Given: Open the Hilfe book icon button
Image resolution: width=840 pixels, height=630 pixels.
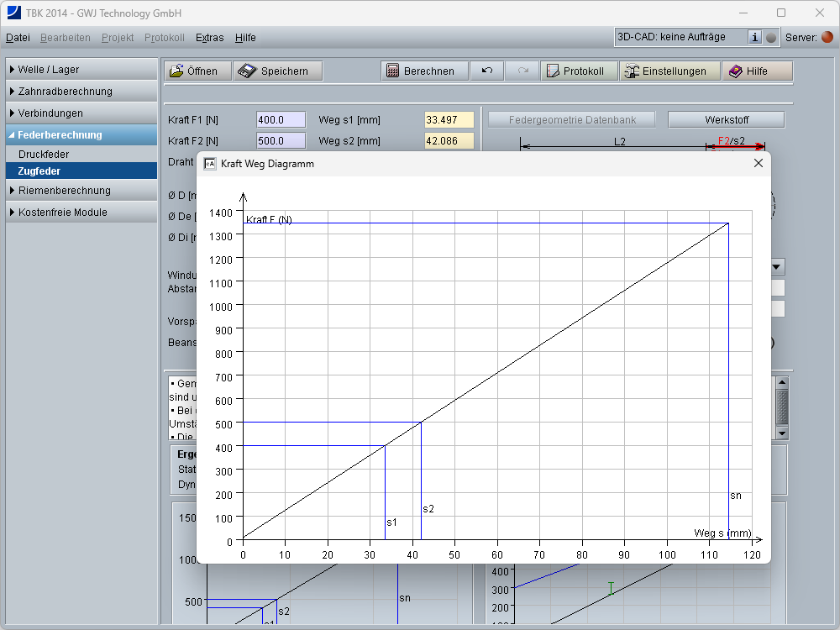Looking at the screenshot, I should click(x=757, y=71).
